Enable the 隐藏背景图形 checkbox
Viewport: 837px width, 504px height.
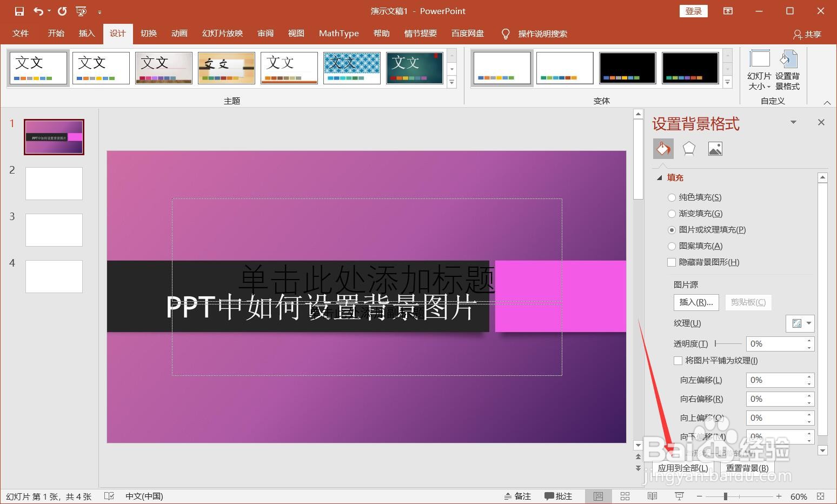click(x=677, y=262)
